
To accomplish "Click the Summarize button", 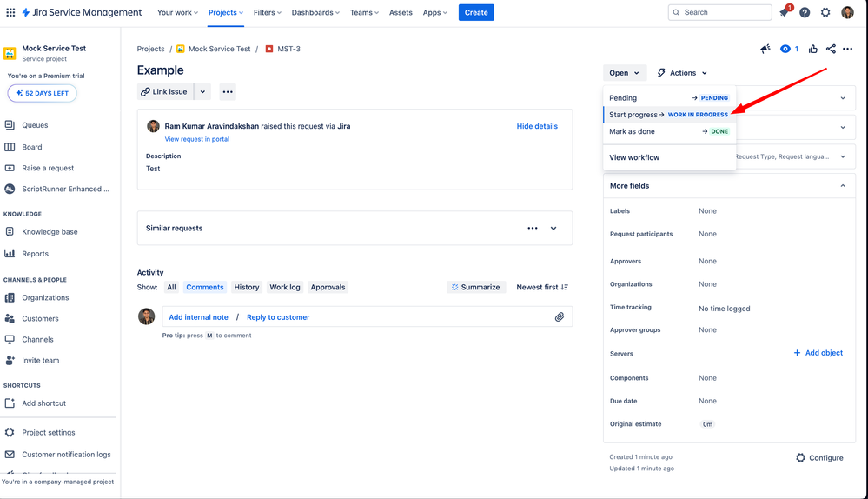I will [x=476, y=287].
